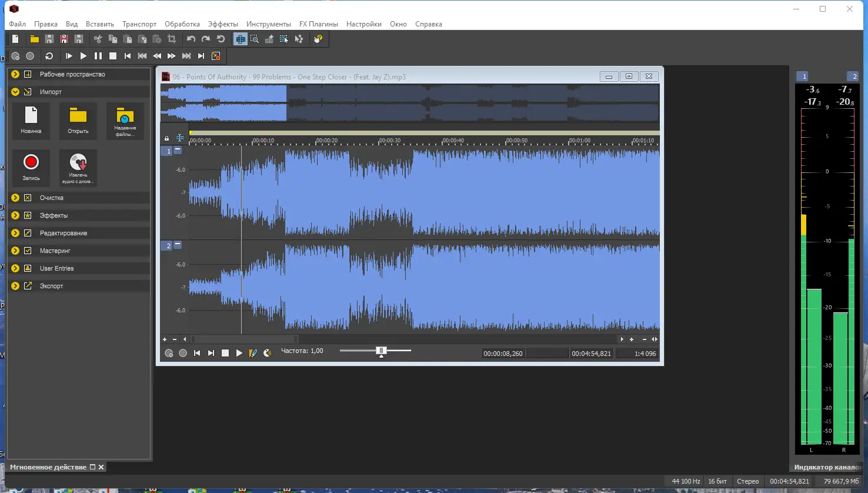Expand the Мастеринг section
Viewport: 868px width, 493px height.
pos(15,251)
